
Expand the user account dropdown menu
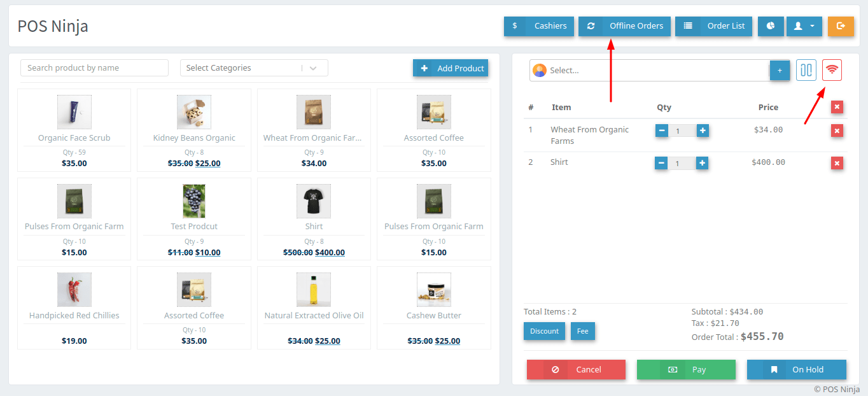[804, 26]
